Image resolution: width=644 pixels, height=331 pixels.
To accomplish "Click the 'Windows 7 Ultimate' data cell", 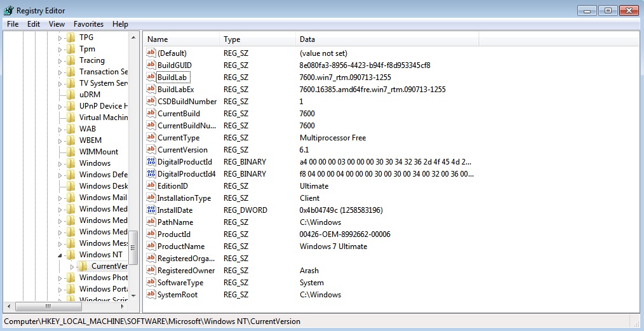I will pyautogui.click(x=333, y=247).
